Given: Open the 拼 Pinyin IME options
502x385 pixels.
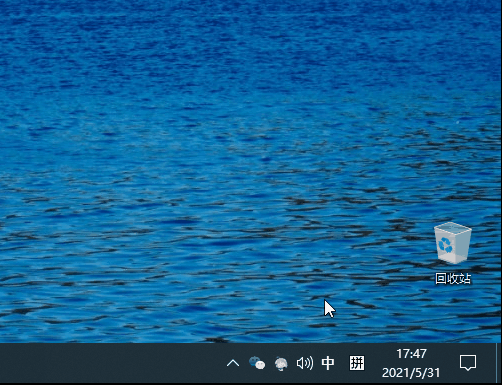Looking at the screenshot, I should (357, 363).
